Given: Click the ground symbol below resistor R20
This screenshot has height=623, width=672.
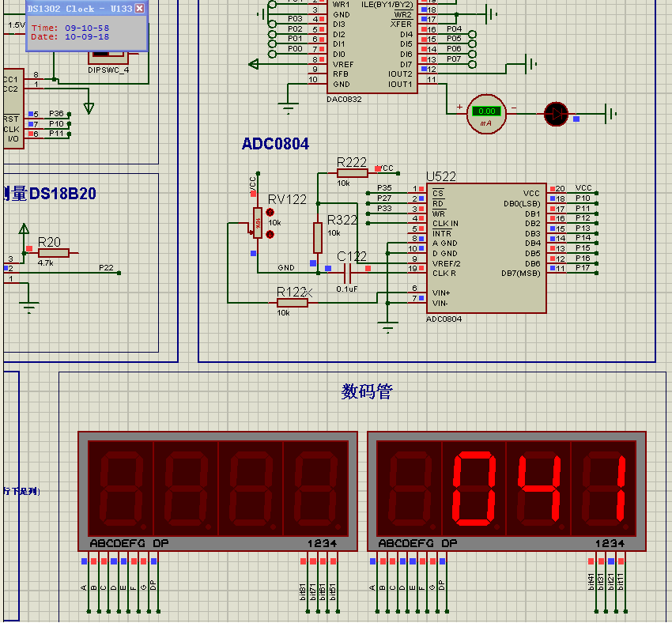Looking at the screenshot, I should click(29, 308).
